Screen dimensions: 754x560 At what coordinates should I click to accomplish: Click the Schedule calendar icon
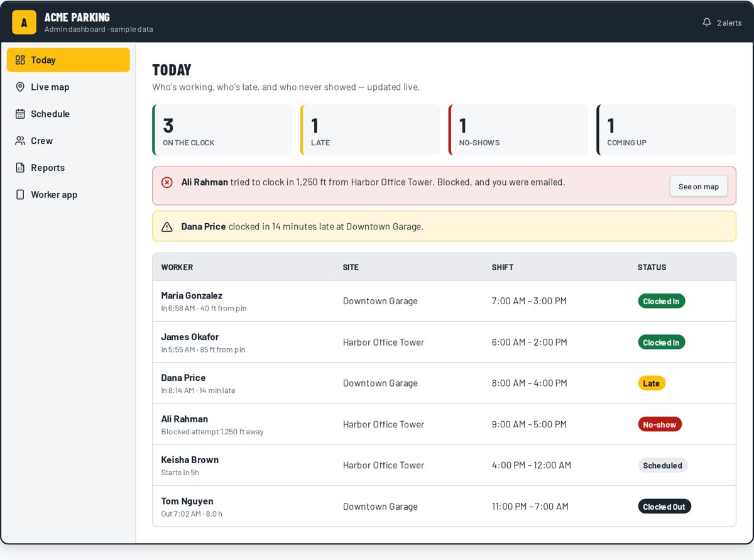pos(20,114)
